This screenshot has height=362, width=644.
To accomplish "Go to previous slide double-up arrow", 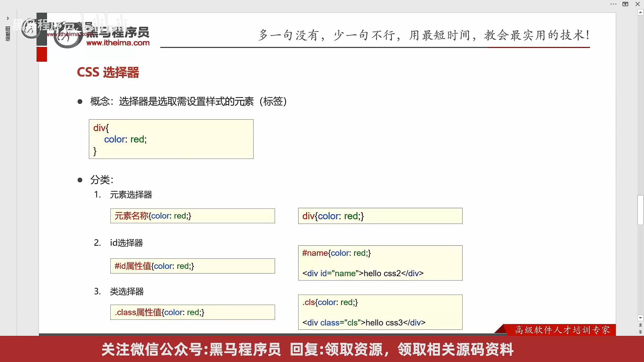I will (640, 325).
